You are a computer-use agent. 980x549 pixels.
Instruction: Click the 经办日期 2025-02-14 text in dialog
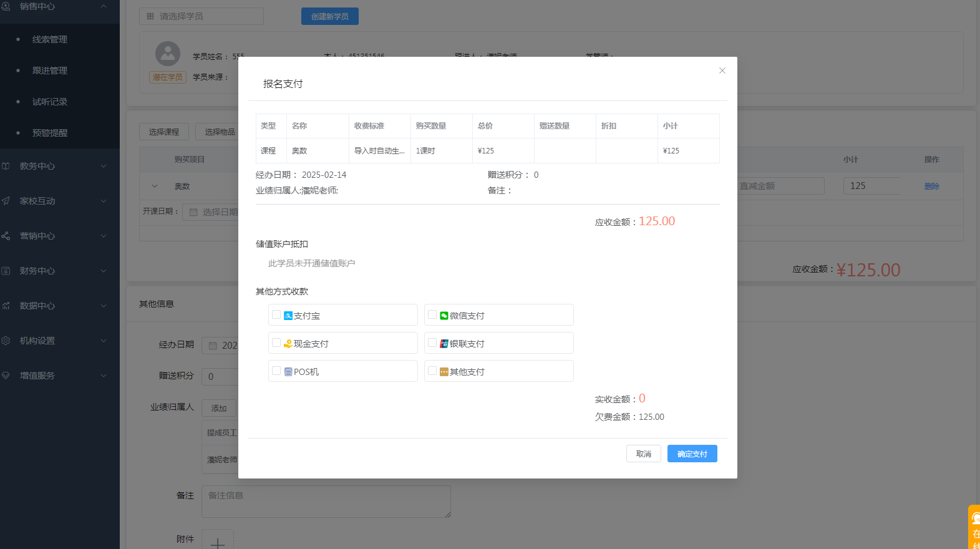pyautogui.click(x=301, y=175)
